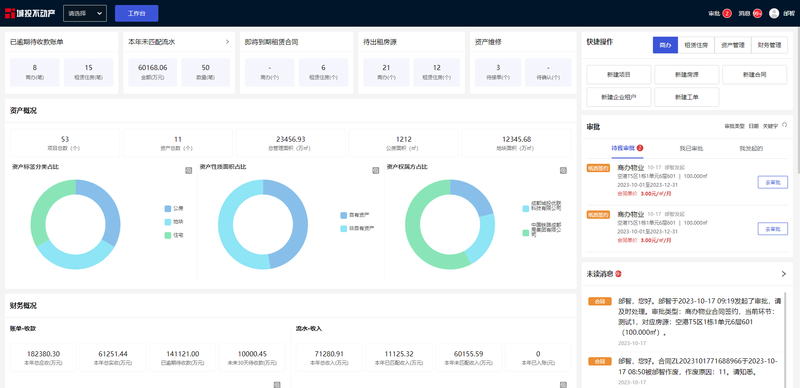Click the 工作台 button
The height and width of the screenshot is (388, 800).
[137, 13]
